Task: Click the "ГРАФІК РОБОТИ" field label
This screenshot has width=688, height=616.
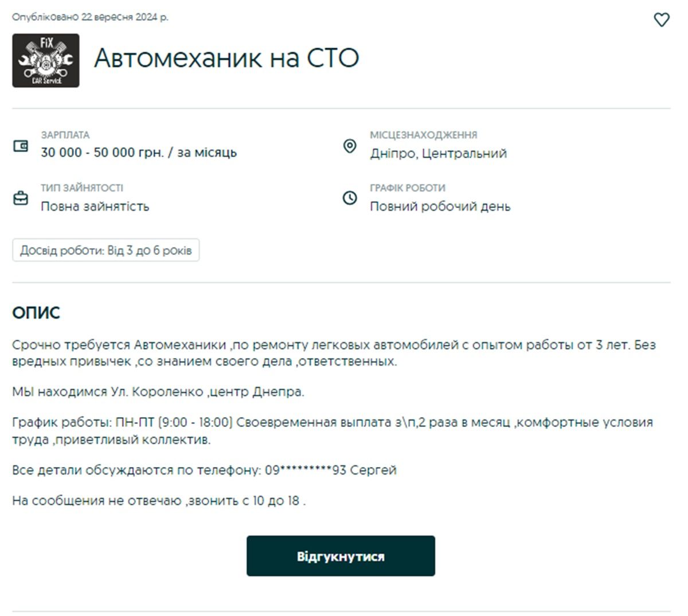Action: 407,188
